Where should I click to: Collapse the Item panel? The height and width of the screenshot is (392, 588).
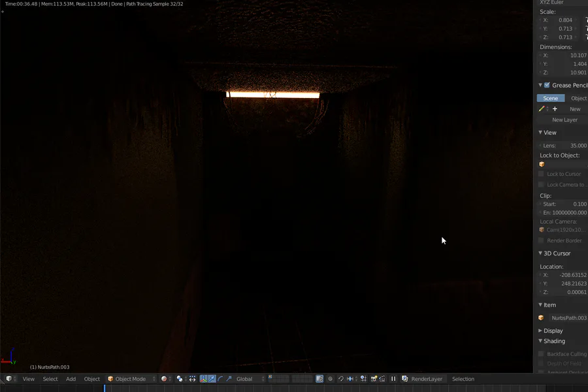coord(540,305)
